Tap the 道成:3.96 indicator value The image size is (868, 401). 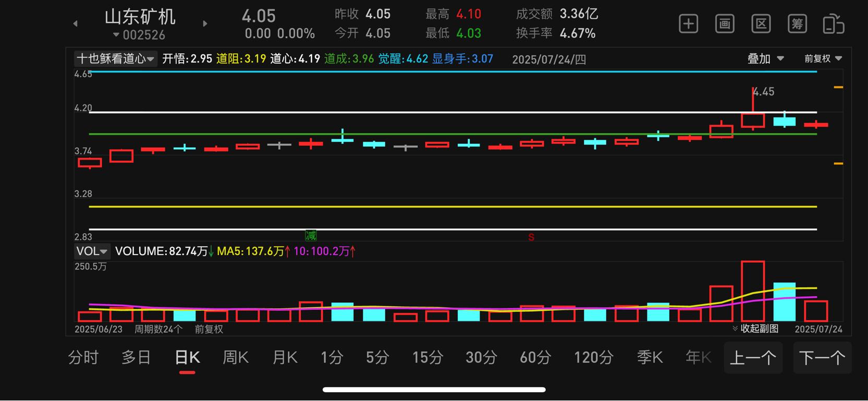[349, 59]
